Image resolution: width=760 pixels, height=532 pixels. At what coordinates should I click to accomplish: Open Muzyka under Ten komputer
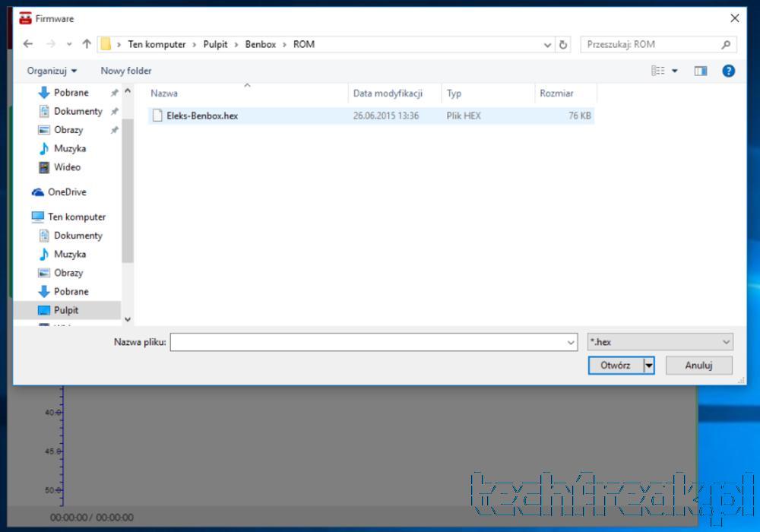tap(70, 255)
